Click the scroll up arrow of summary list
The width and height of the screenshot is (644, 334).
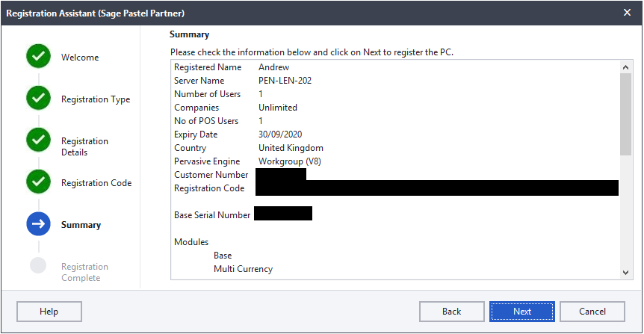625,67
